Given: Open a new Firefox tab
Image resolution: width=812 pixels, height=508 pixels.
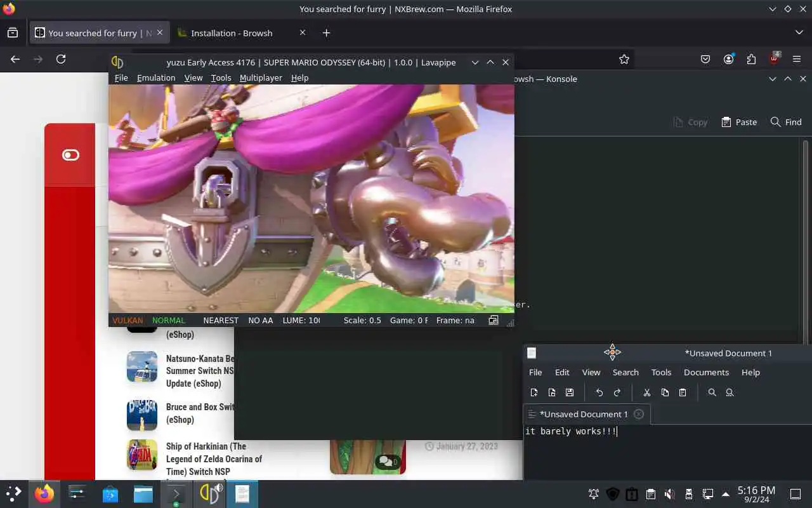Looking at the screenshot, I should click(x=326, y=32).
